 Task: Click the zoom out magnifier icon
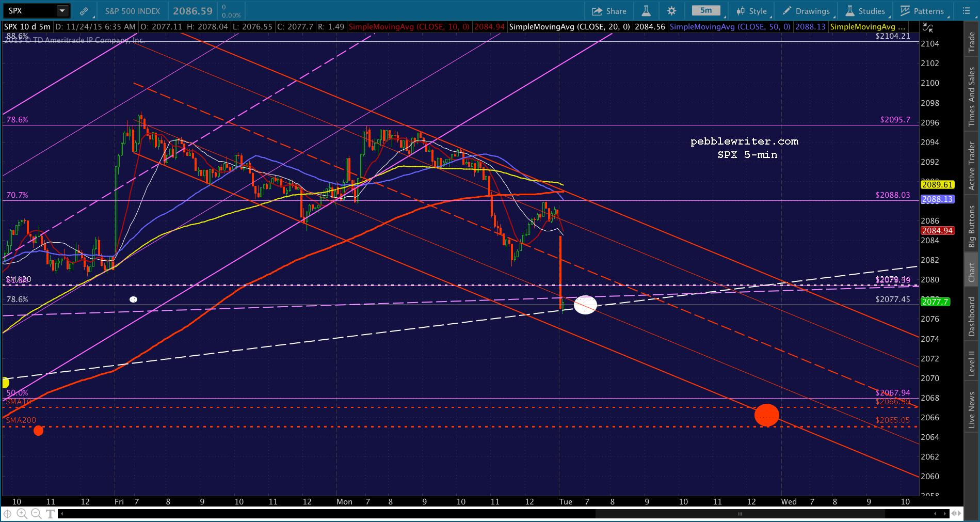tap(36, 513)
